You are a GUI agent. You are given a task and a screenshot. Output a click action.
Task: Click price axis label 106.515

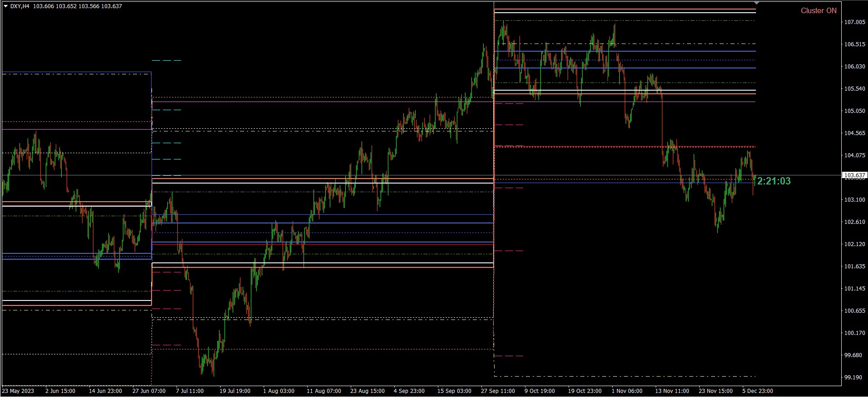pos(854,44)
